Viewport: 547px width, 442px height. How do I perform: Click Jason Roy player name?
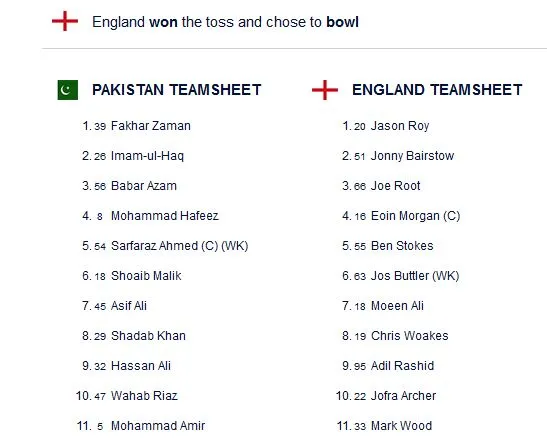pyautogui.click(x=400, y=126)
